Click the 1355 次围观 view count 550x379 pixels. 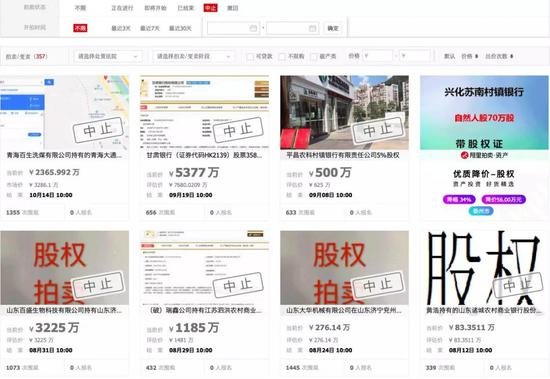(x=22, y=213)
